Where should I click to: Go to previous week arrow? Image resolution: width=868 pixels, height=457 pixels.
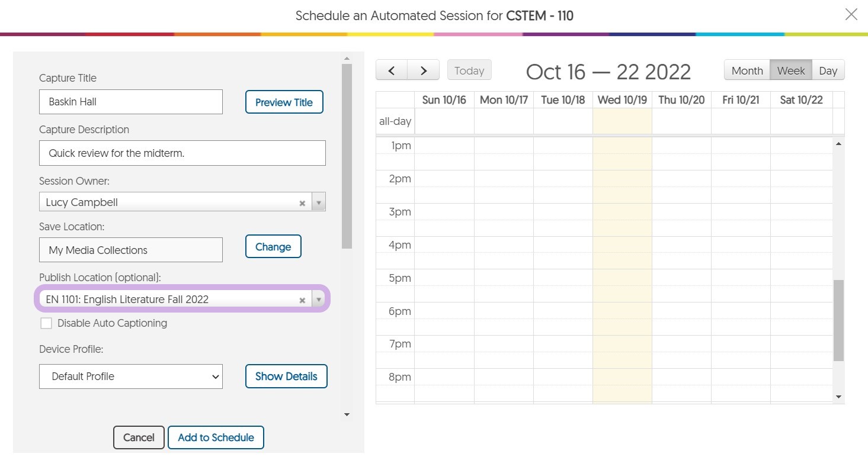[392, 70]
